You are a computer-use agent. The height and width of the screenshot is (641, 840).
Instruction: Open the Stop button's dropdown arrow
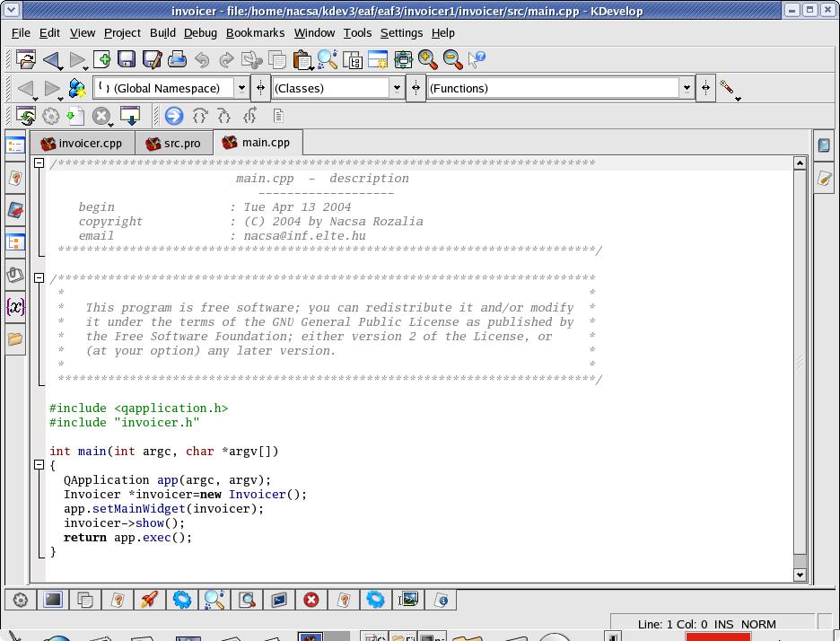pyautogui.click(x=111, y=125)
